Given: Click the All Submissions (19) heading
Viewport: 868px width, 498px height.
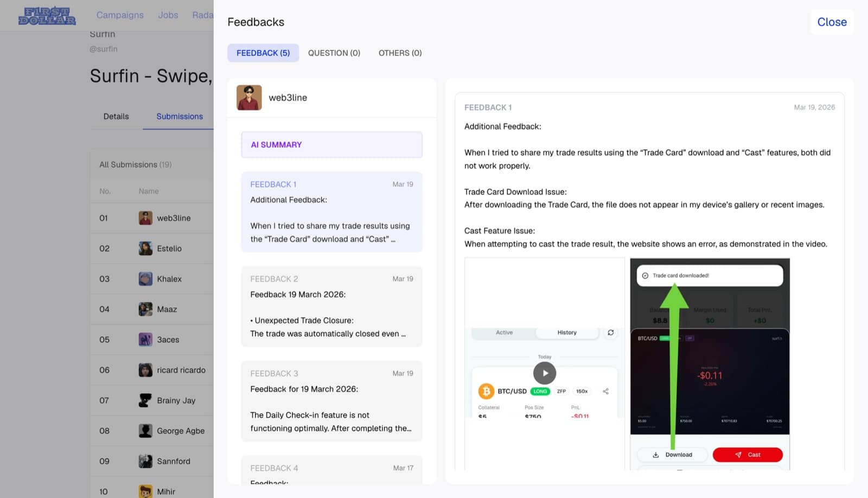Looking at the screenshot, I should point(136,164).
